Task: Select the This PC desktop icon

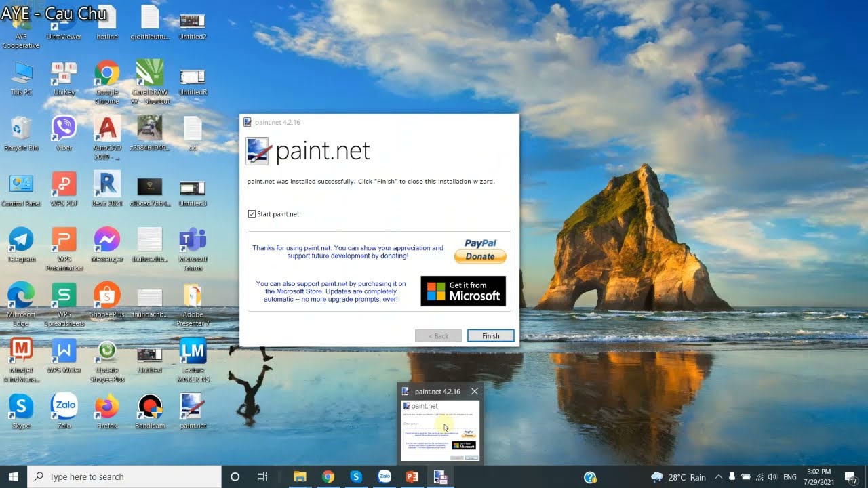Action: coord(21,79)
